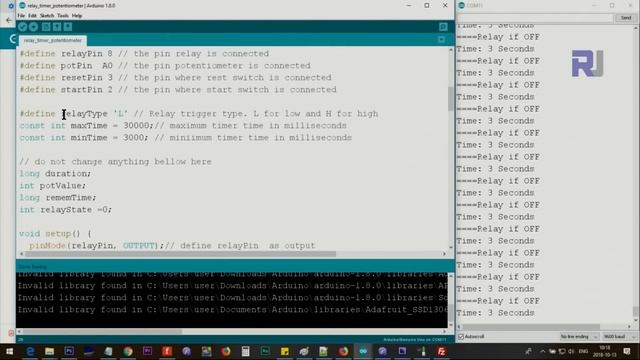Open Microsoft Edge from the taskbar
The height and width of the screenshot is (360, 640).
(x=30, y=351)
